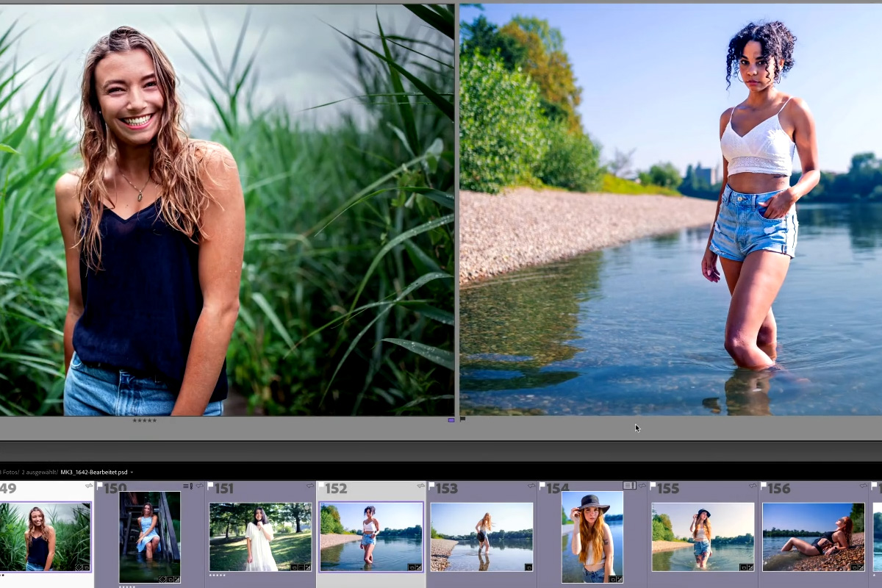Image resolution: width=882 pixels, height=588 pixels.
Task: Toggle the flag on filmstrip photo 151
Action: 210,486
